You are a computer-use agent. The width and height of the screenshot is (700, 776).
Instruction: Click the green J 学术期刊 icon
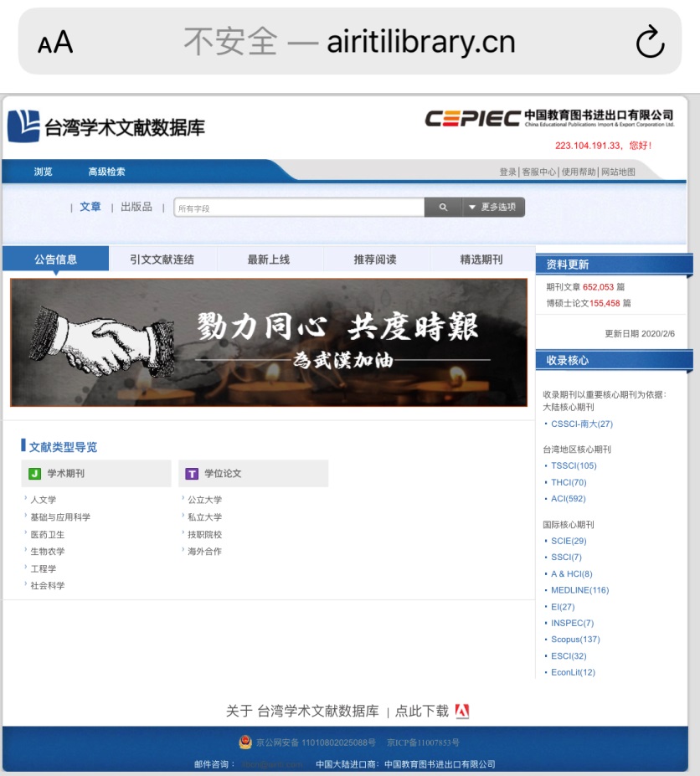(x=34, y=474)
